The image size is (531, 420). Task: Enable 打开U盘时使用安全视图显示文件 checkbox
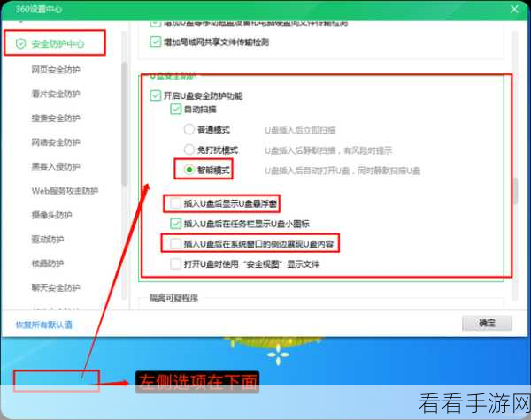(175, 264)
